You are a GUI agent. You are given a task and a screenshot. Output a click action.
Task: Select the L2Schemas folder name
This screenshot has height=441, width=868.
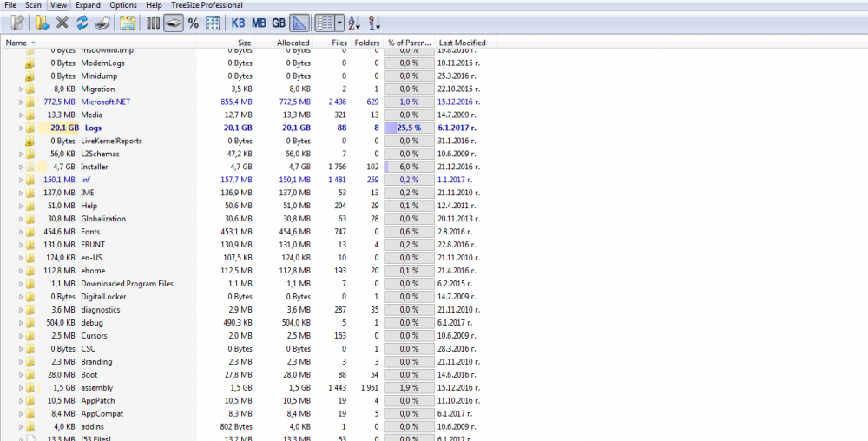coord(100,154)
